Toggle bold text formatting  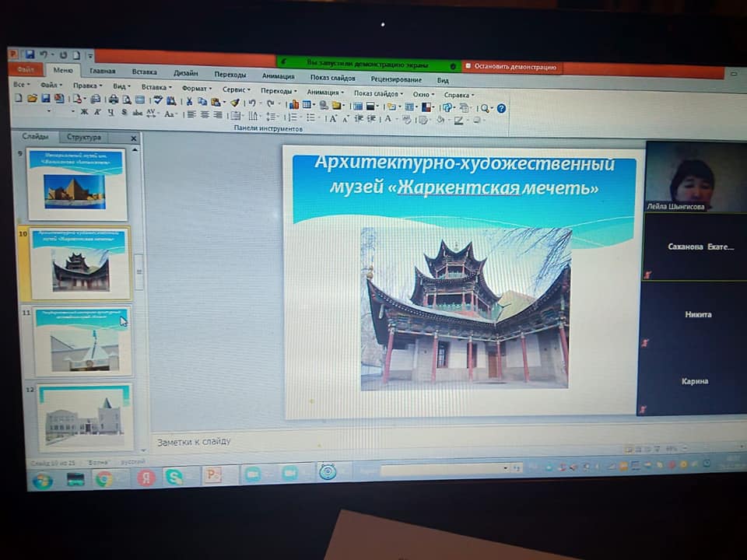pos(84,113)
